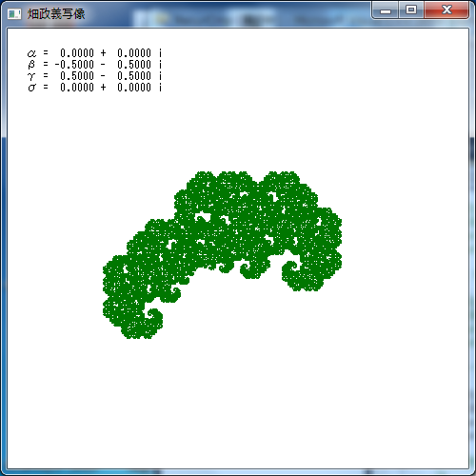Maximize the 畑政義写像 window
This screenshot has height=476, width=476.
point(411,10)
